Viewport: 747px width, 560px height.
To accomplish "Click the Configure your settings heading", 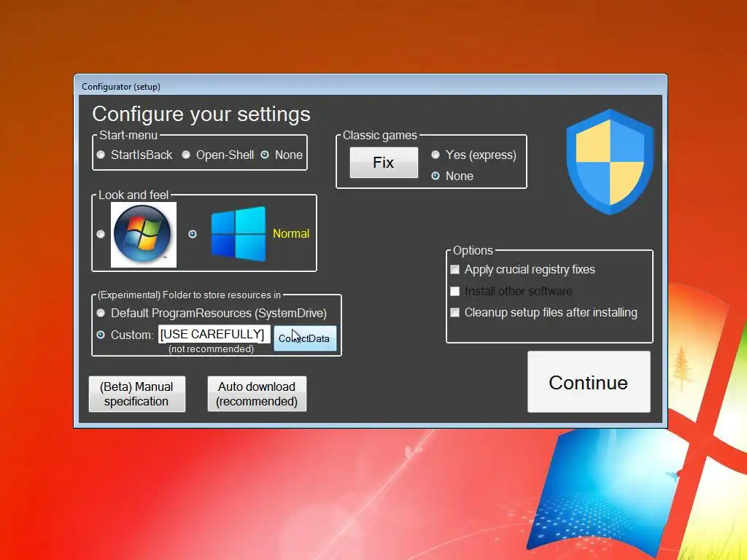I will tap(201, 114).
